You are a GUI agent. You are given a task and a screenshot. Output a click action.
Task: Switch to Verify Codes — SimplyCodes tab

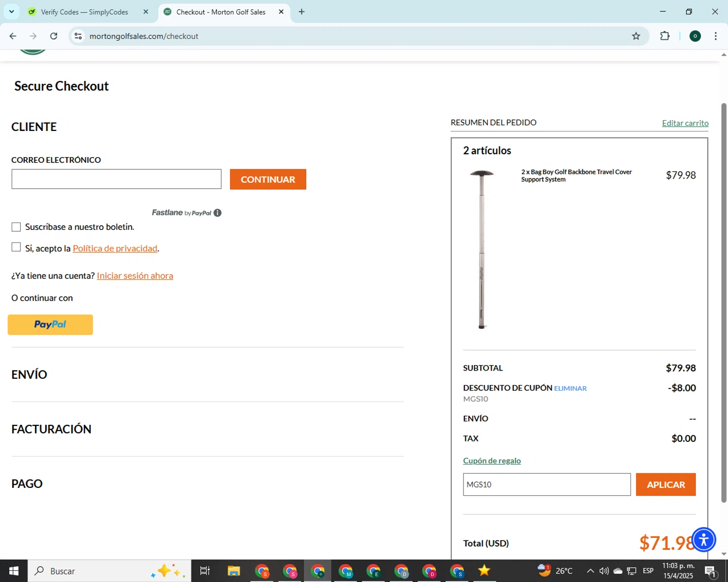(x=84, y=12)
